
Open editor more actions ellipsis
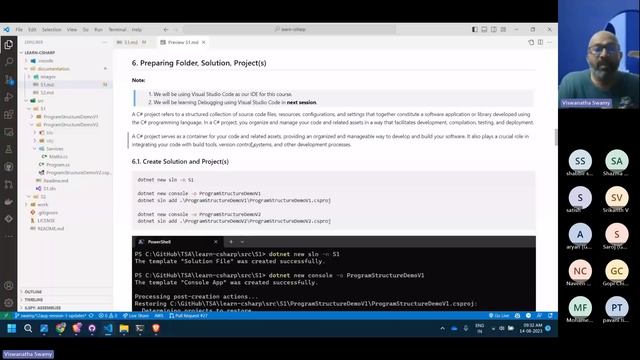549,42
